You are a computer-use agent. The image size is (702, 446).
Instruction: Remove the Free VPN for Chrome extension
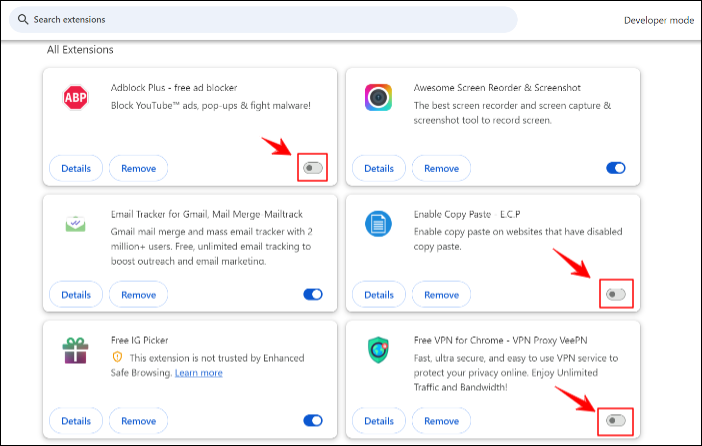(441, 421)
